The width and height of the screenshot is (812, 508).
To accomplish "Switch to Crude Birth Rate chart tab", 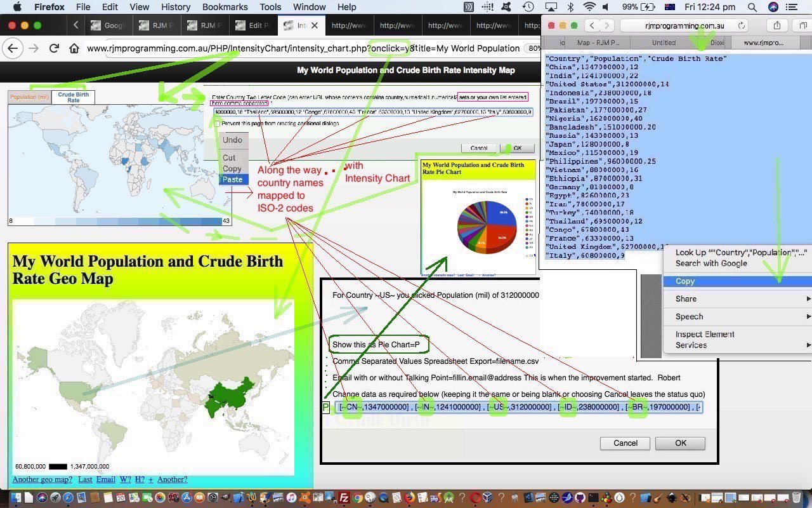I will click(73, 97).
